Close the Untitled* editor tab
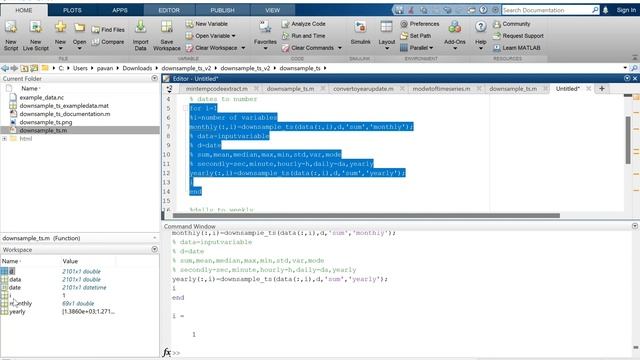This screenshot has width=640, height=360. click(588, 89)
